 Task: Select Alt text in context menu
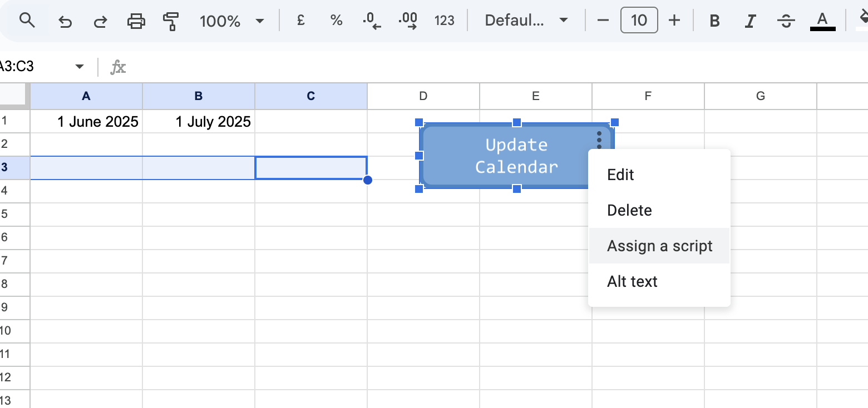pyautogui.click(x=632, y=281)
